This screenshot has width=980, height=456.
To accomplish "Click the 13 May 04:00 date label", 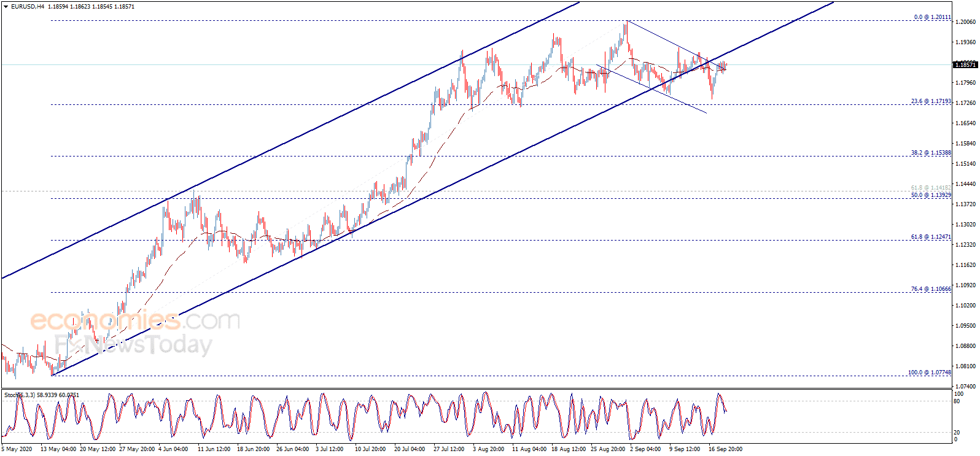I will click(58, 449).
